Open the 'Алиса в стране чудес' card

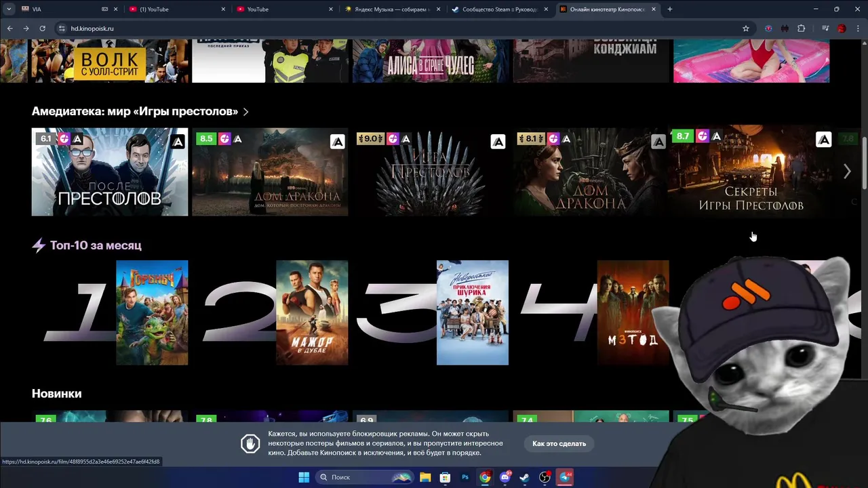(x=430, y=61)
